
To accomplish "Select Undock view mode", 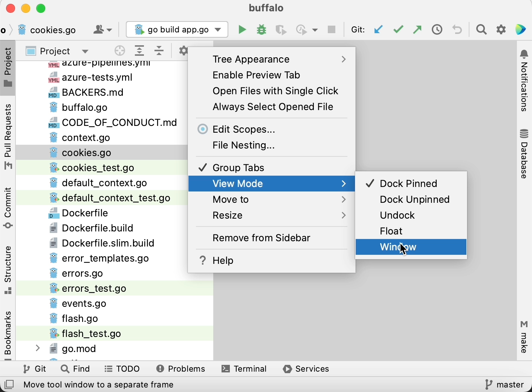I will (411, 216).
